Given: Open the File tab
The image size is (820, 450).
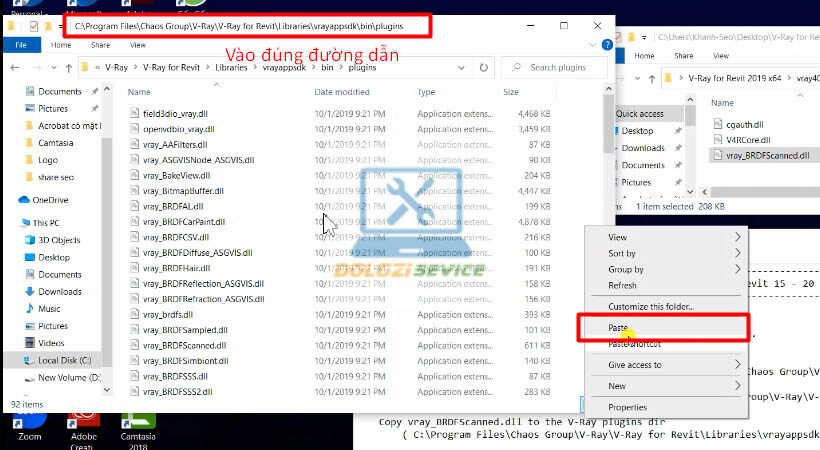Looking at the screenshot, I should pyautogui.click(x=21, y=45).
